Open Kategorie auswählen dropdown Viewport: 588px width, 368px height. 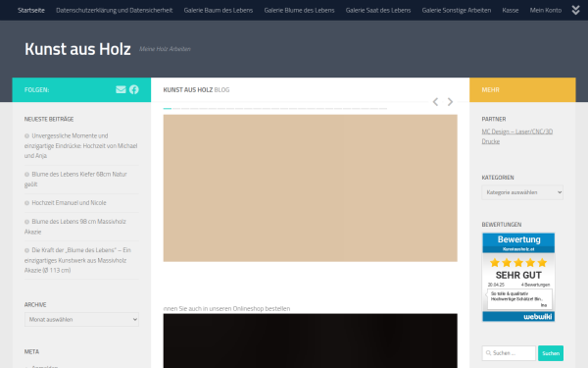522,192
